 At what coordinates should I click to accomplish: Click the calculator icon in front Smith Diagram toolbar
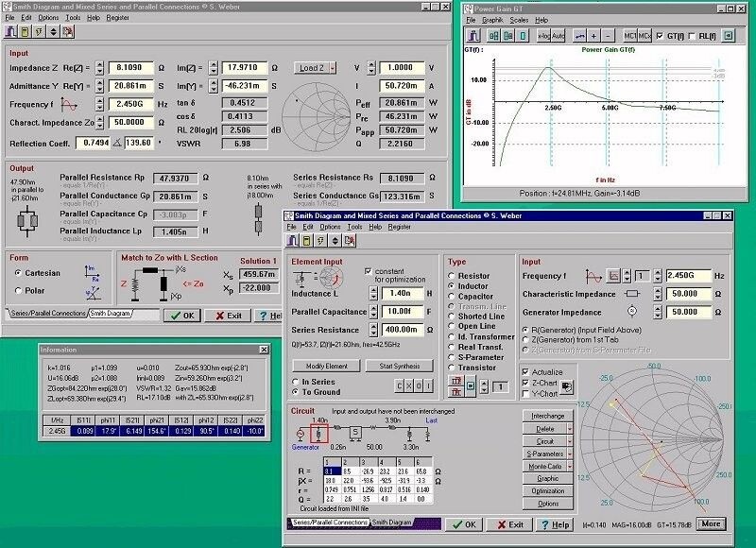click(306, 240)
